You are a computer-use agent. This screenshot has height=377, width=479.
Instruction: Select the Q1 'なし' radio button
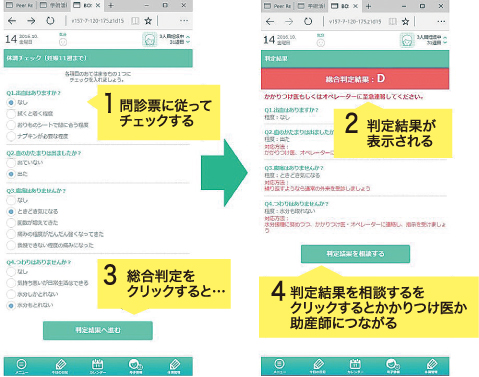[x=11, y=102]
